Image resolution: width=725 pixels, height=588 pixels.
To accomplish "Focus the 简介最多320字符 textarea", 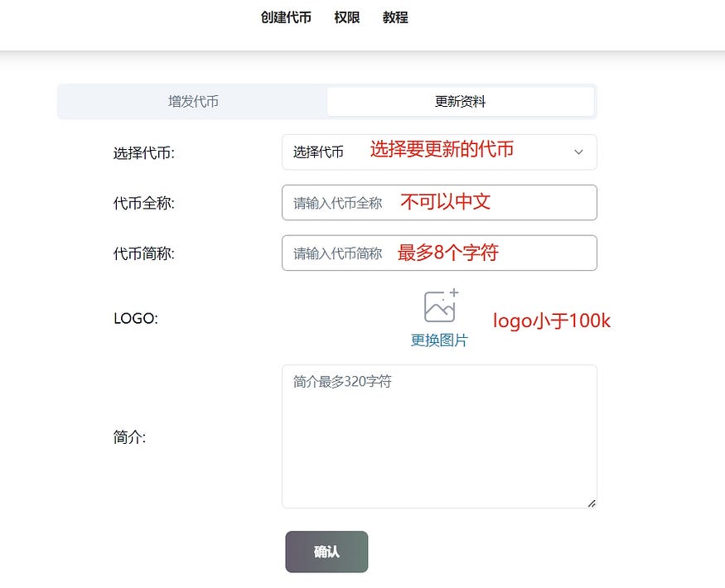I will click(x=439, y=436).
